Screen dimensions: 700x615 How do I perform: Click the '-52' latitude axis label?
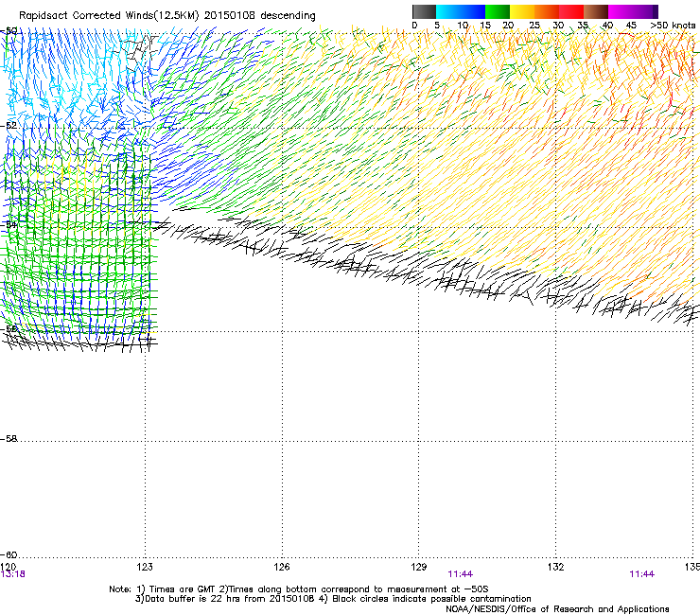tap(9, 126)
